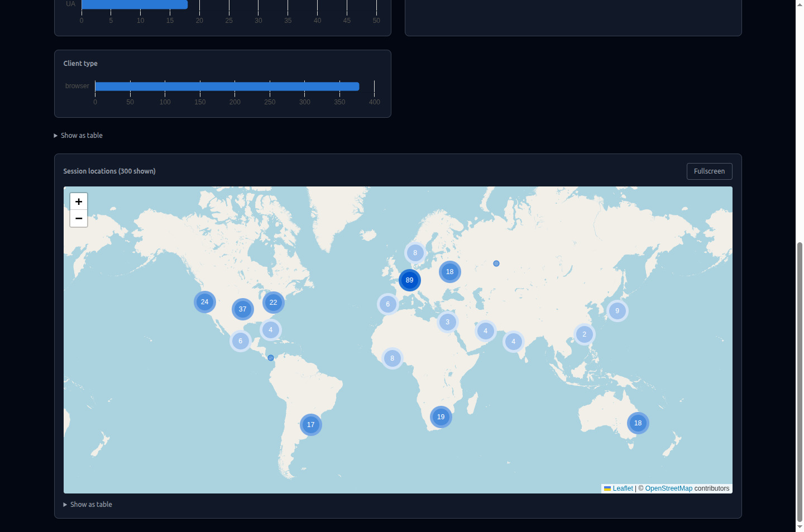Zoom out the session locations map
This screenshot has height=532, width=804.
pyautogui.click(x=79, y=219)
